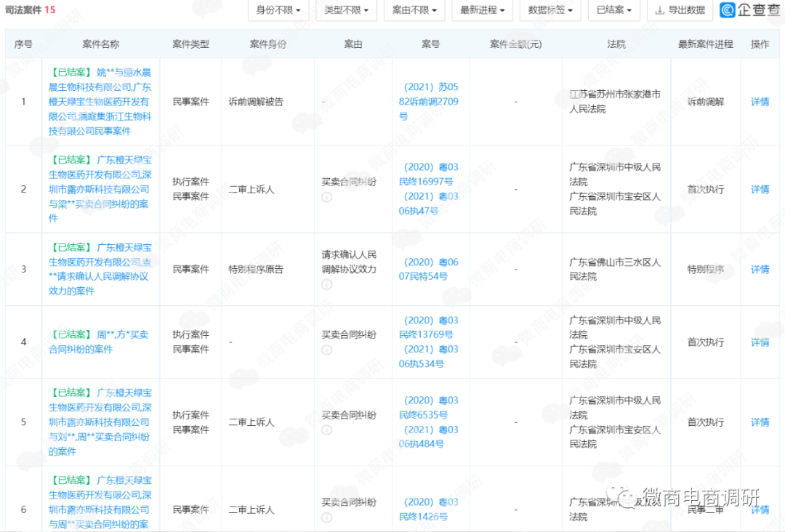Open the 案由不限 filter dropdown
The width and height of the screenshot is (785, 532).
coord(414,11)
